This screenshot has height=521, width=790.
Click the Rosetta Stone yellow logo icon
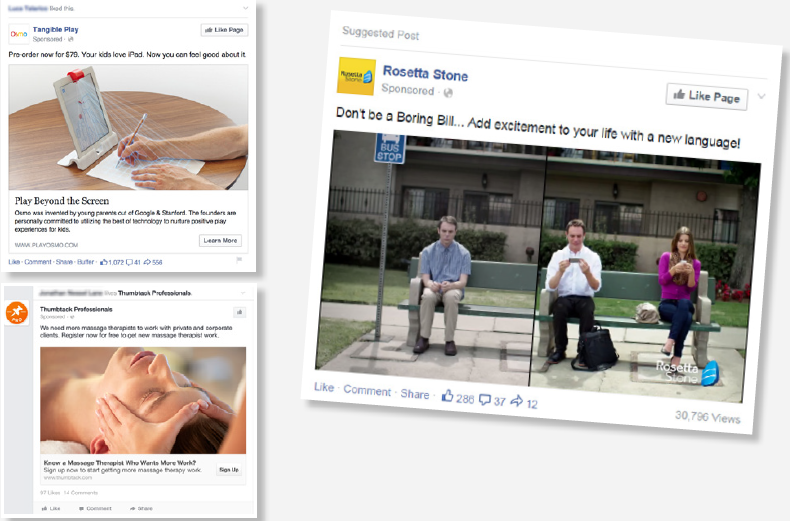point(357,77)
